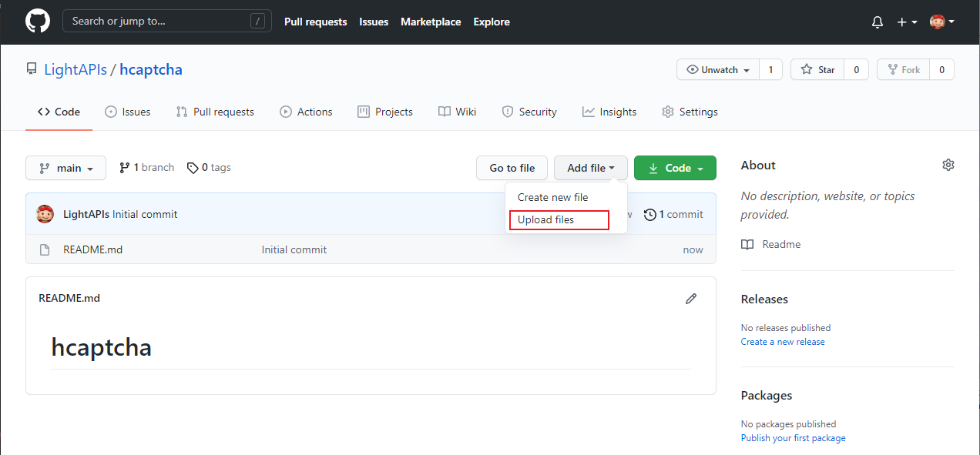
Task: View the 0 tags link
Action: [209, 168]
